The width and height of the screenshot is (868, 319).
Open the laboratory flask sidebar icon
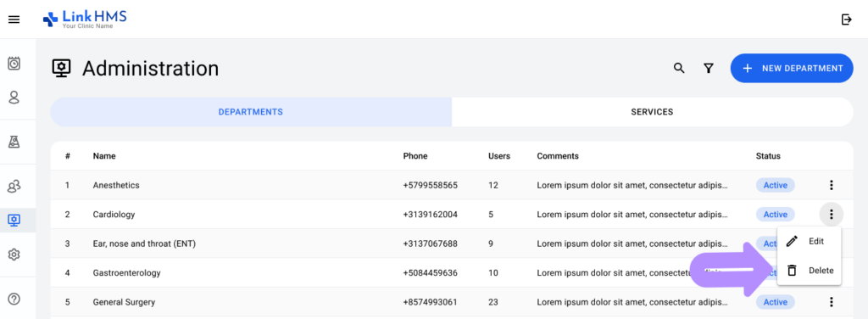click(x=14, y=143)
